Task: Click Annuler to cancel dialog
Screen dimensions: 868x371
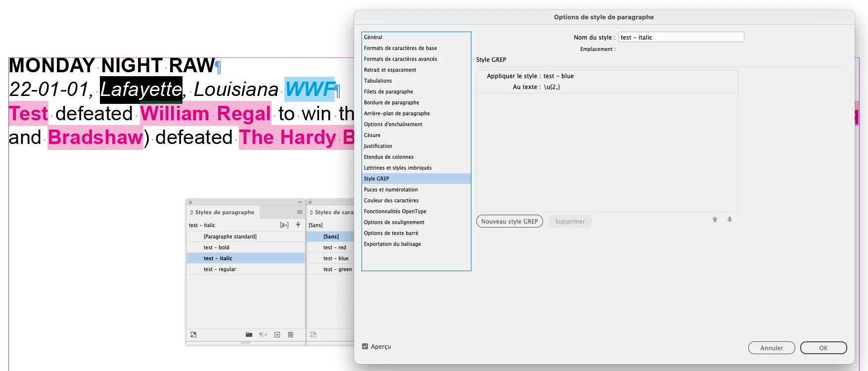Action: [772, 348]
